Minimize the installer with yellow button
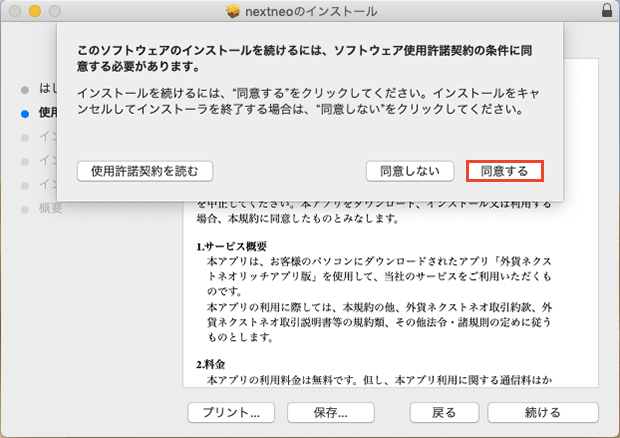The width and height of the screenshot is (620, 438). pyautogui.click(x=34, y=11)
